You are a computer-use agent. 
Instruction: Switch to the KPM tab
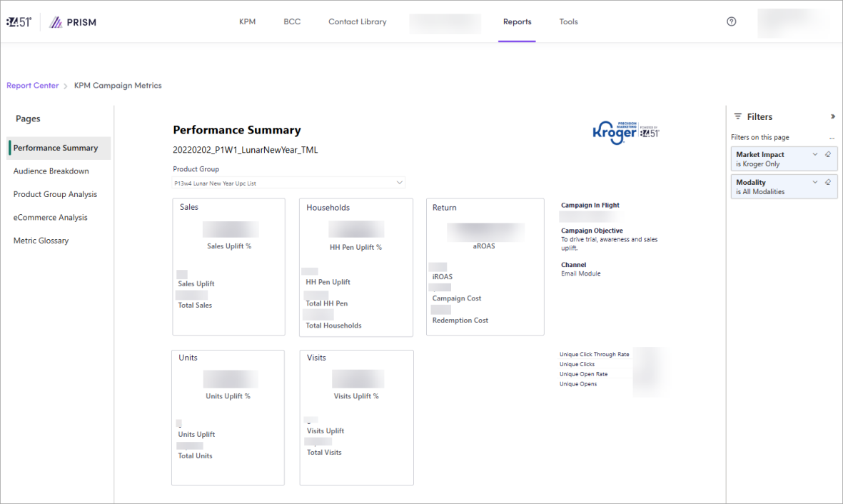click(x=247, y=22)
